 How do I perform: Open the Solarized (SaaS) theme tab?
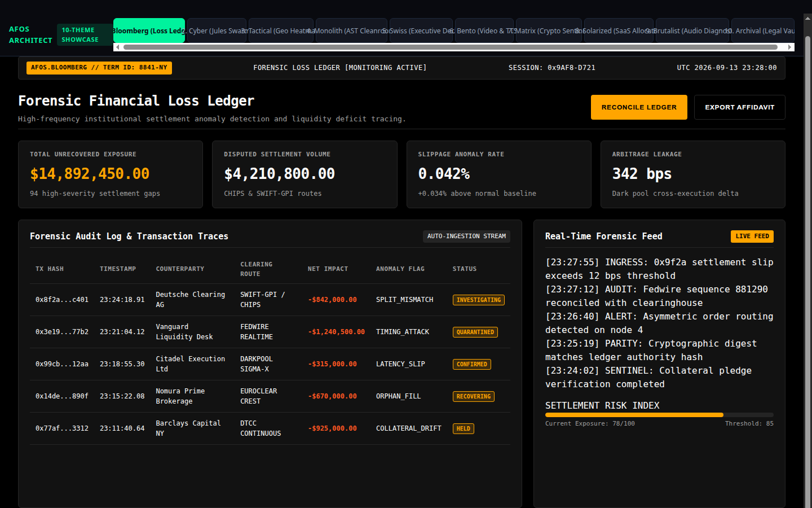pyautogui.click(x=619, y=30)
